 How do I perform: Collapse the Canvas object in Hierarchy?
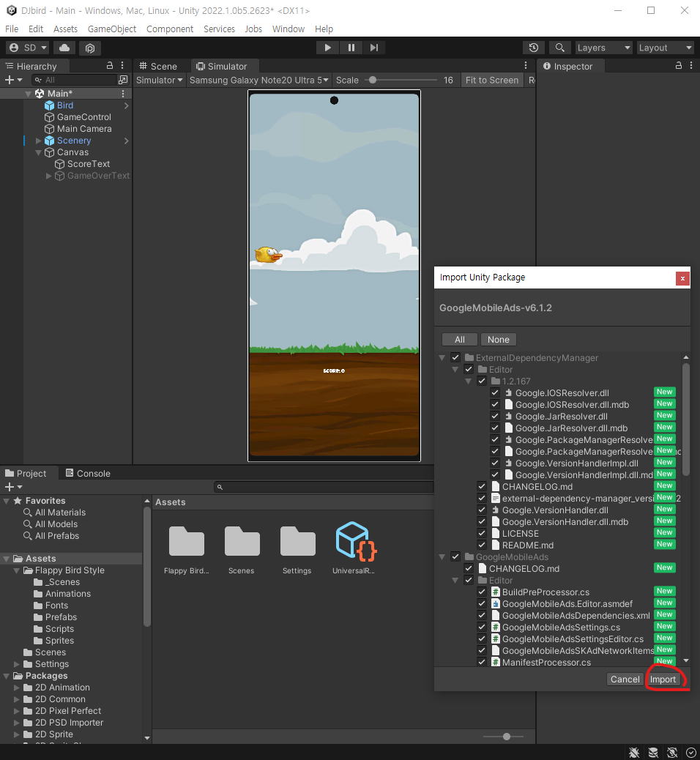pos(38,152)
